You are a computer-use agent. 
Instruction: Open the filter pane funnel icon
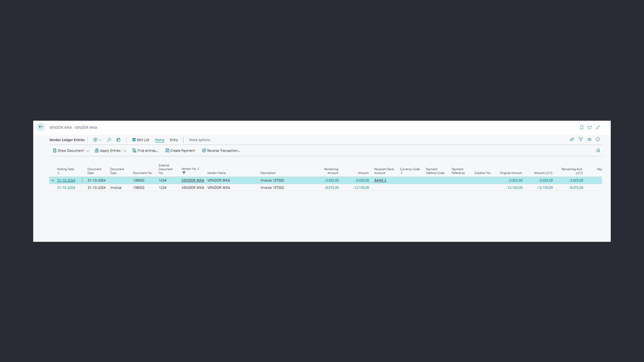click(x=581, y=140)
